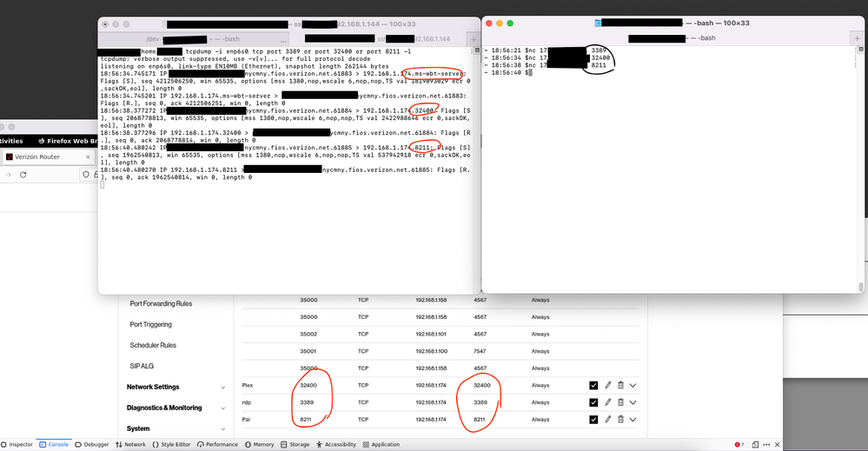
Task: Switch to the Inspector devtools tab
Action: (x=17, y=444)
